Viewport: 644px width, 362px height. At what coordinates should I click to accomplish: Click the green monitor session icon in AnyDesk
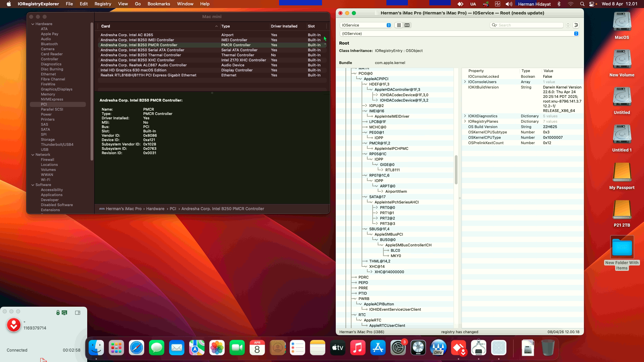(64, 313)
